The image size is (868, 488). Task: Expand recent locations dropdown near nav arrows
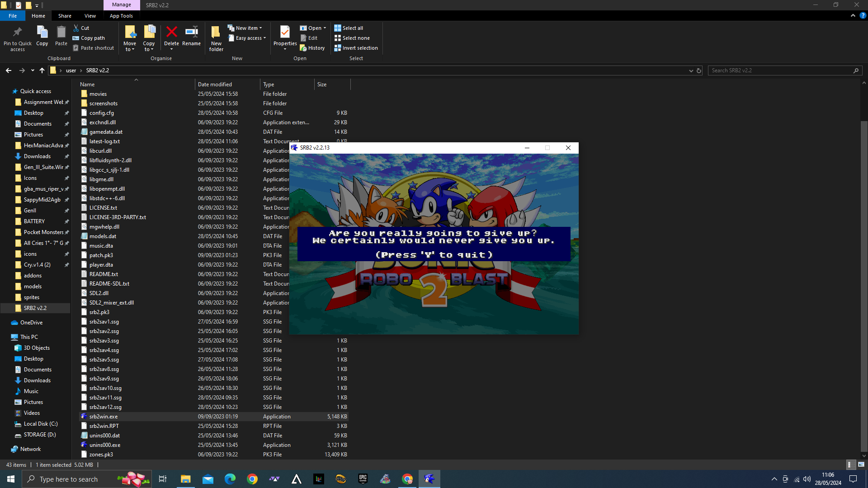(x=33, y=70)
